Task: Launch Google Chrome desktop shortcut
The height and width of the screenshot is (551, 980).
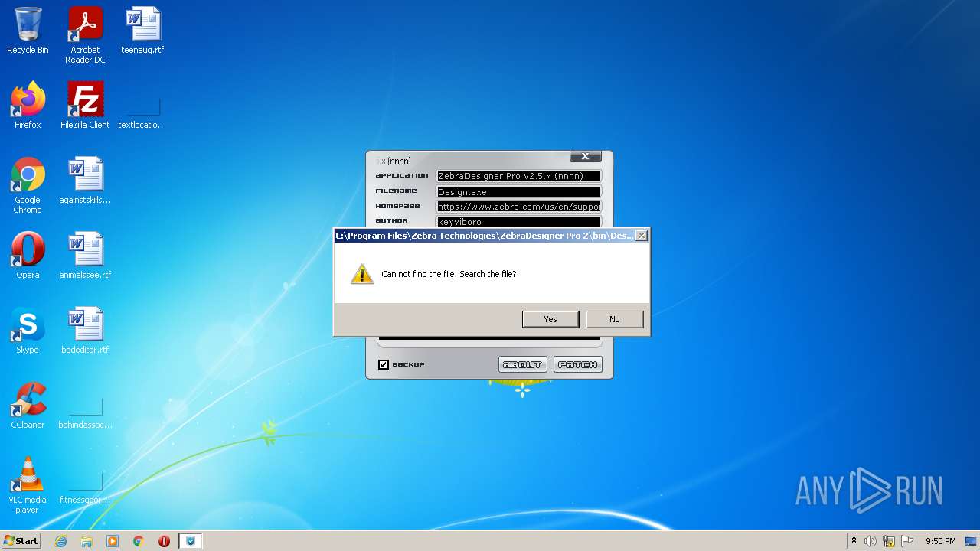Action: pyautogui.click(x=28, y=185)
